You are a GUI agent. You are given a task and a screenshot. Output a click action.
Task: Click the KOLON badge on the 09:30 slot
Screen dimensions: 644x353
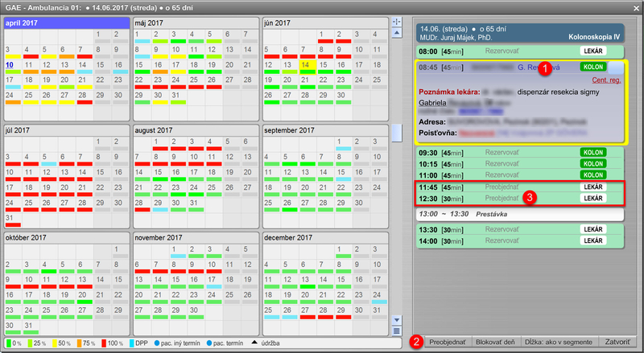pos(592,151)
